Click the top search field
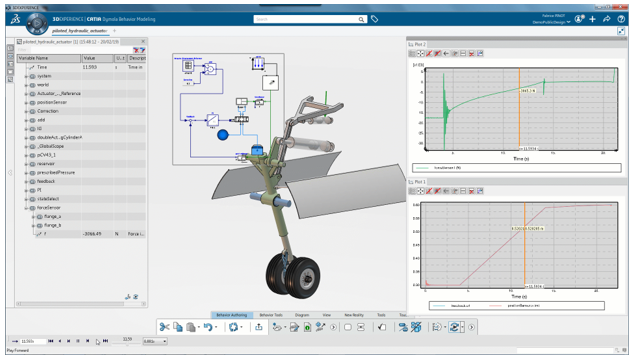 click(x=310, y=19)
